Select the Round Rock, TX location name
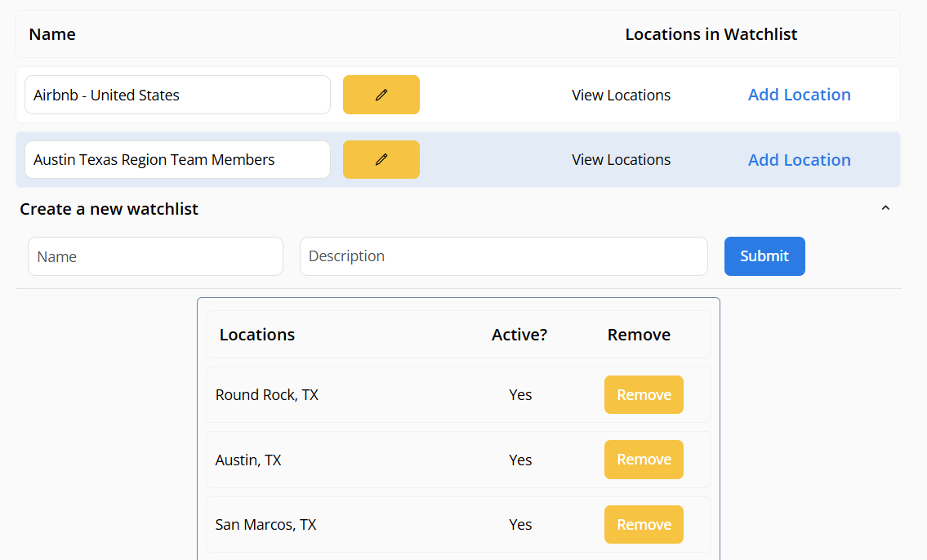Image resolution: width=927 pixels, height=560 pixels. click(x=267, y=395)
